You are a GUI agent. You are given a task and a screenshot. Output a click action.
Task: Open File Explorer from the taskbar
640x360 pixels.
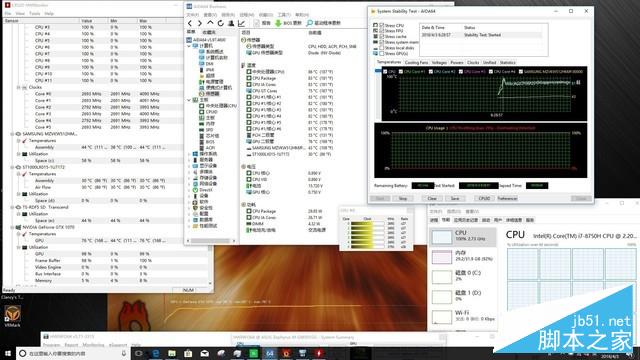pyautogui.click(x=172, y=353)
